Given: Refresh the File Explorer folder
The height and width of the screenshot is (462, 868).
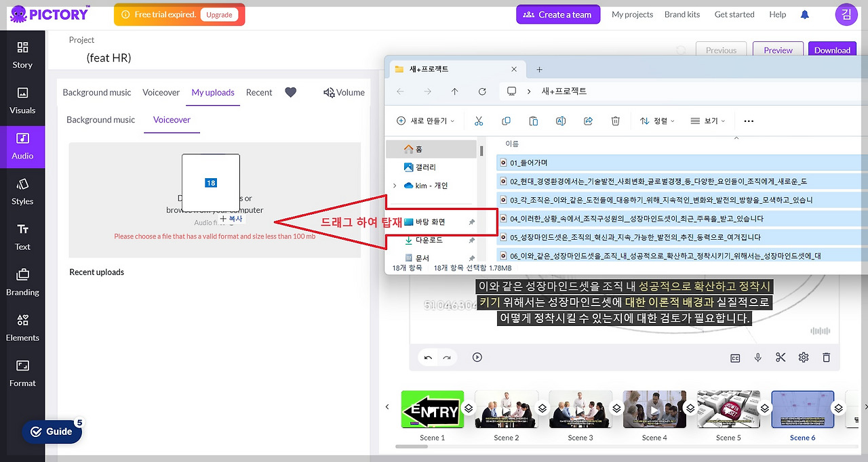Looking at the screenshot, I should pos(482,91).
